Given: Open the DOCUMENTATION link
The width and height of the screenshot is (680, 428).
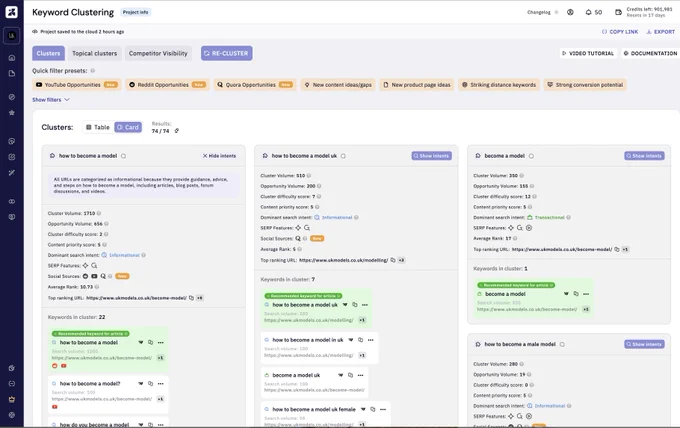Looking at the screenshot, I should pos(650,53).
